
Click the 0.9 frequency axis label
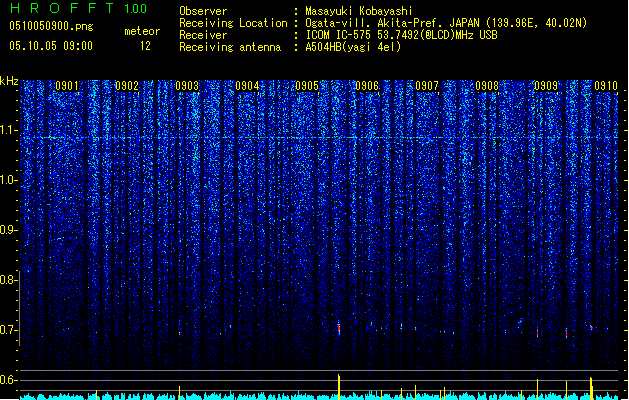tap(9, 230)
